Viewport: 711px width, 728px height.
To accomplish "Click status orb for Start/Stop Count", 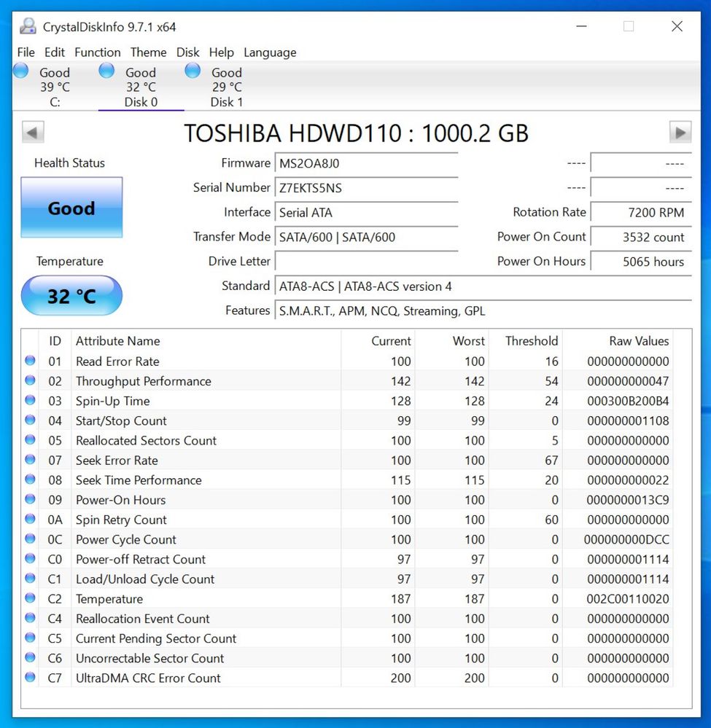I will [30, 420].
